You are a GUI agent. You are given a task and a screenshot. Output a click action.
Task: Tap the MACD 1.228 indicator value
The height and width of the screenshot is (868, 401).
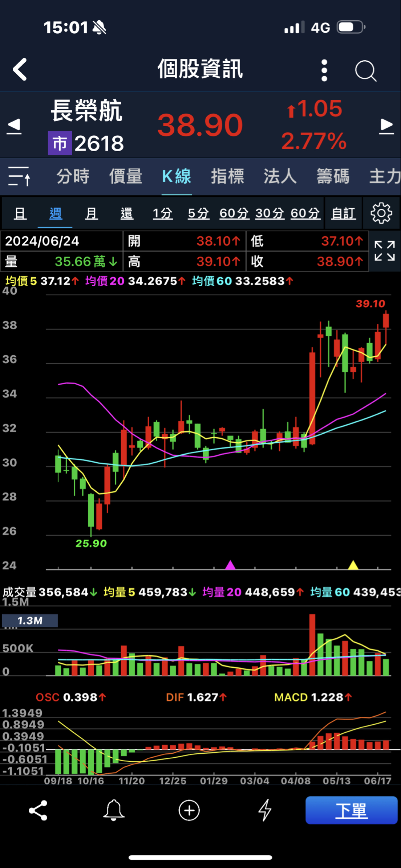coord(313,697)
